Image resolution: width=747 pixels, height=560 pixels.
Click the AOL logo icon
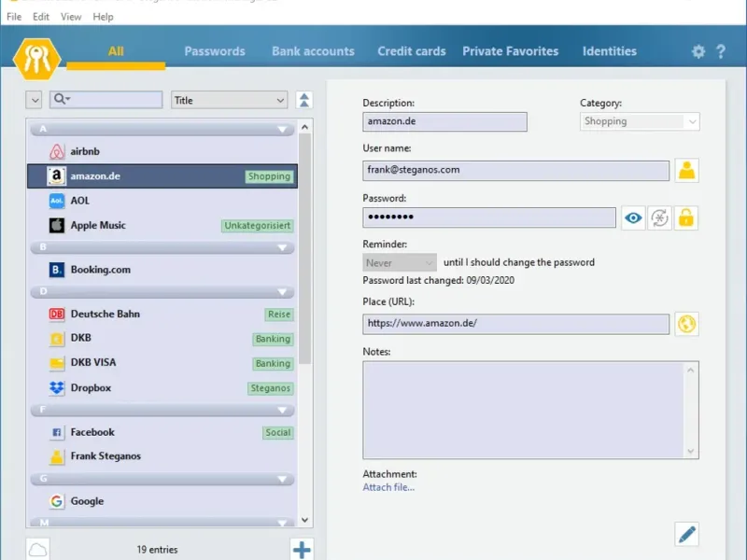click(57, 201)
